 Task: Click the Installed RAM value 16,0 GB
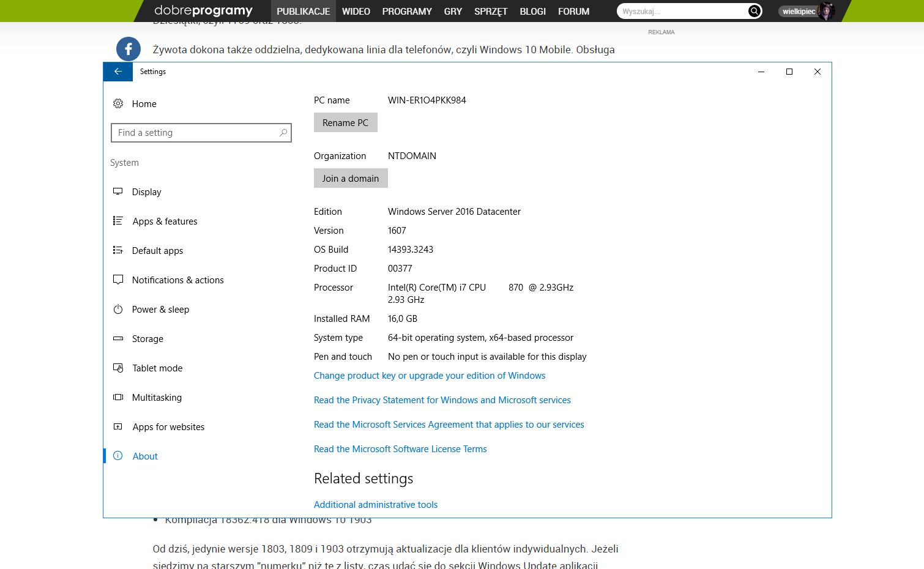tap(403, 319)
